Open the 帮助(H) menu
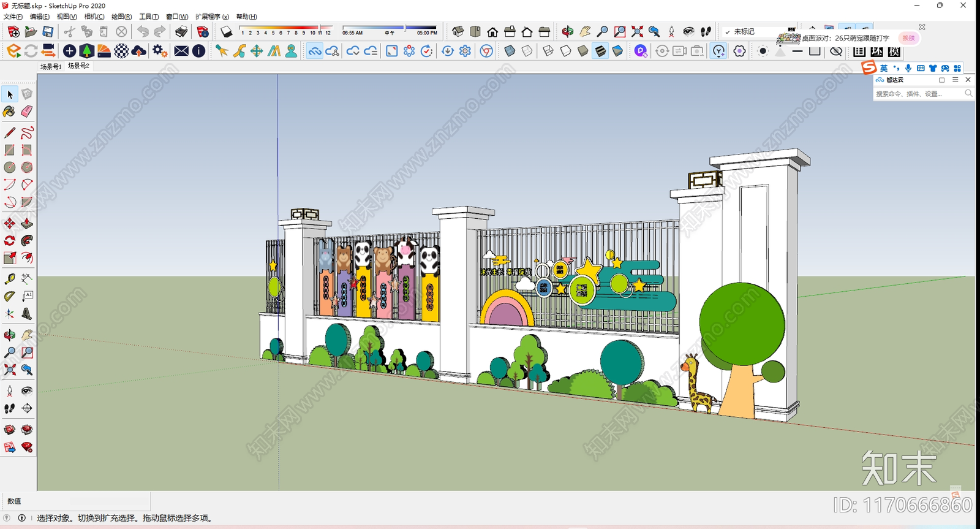This screenshot has width=980, height=529. (x=247, y=17)
